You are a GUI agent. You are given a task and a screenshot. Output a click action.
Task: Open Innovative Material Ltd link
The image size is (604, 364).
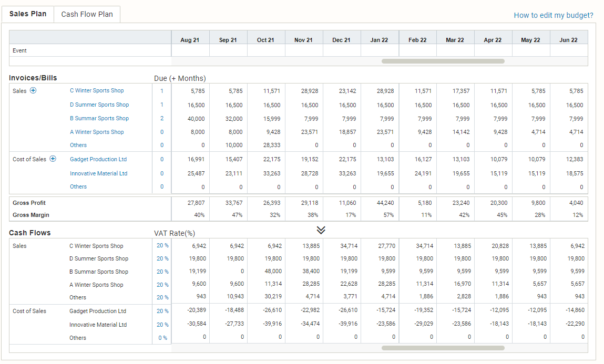tap(99, 173)
